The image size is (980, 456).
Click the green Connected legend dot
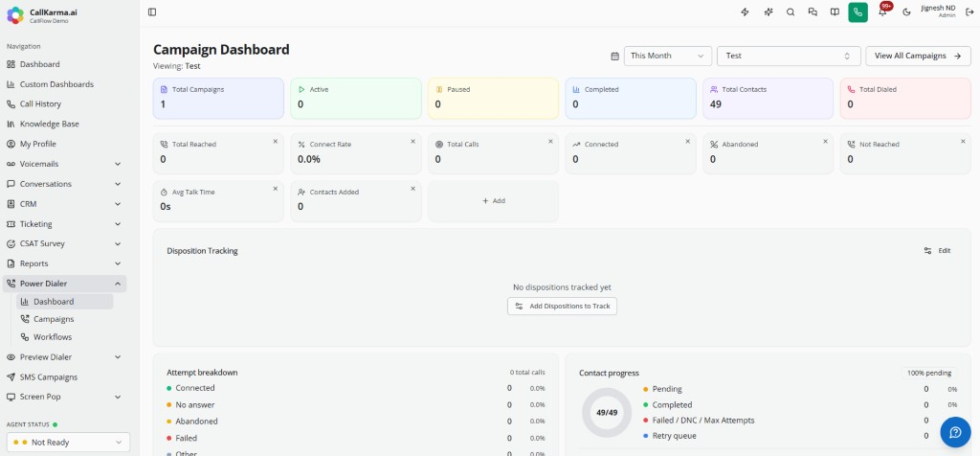[168, 388]
